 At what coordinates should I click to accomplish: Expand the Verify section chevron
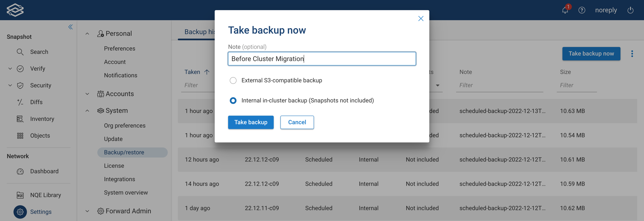[x=10, y=69]
